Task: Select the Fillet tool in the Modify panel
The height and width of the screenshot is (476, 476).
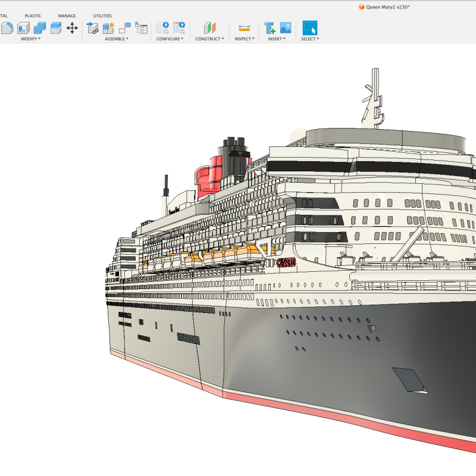Action: pos(6,28)
